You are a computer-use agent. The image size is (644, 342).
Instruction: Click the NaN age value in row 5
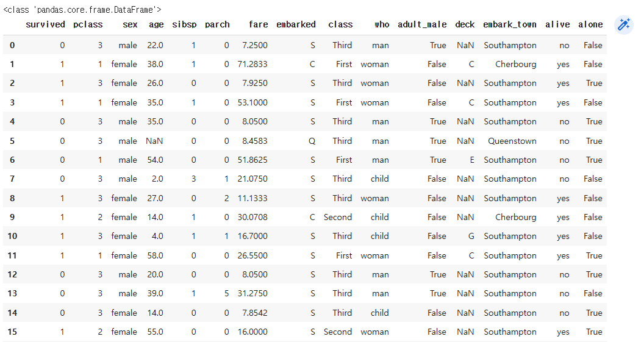pos(154,141)
